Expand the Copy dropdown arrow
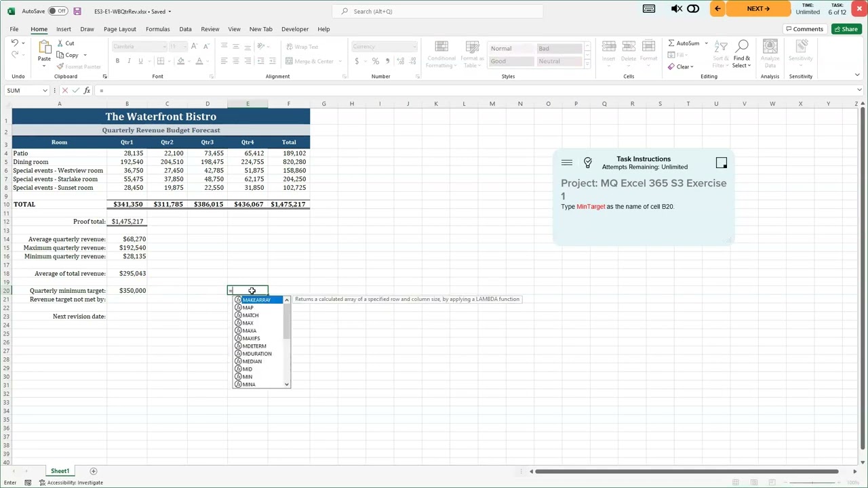Screen dimensions: 868x488 85,55
